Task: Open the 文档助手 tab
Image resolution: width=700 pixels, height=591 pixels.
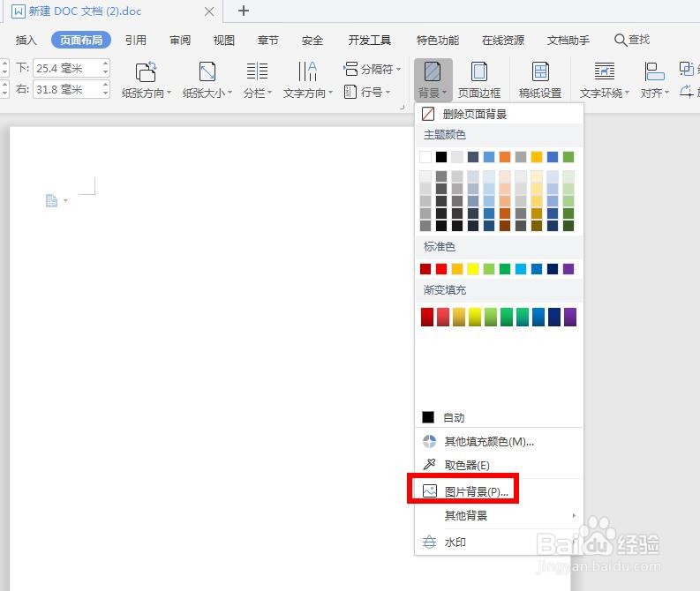Action: 568,41
